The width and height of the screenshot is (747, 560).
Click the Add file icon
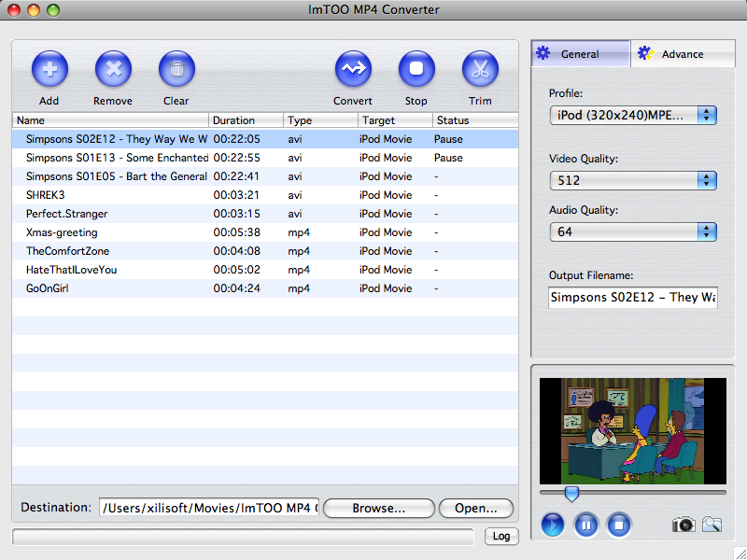[x=49, y=69]
